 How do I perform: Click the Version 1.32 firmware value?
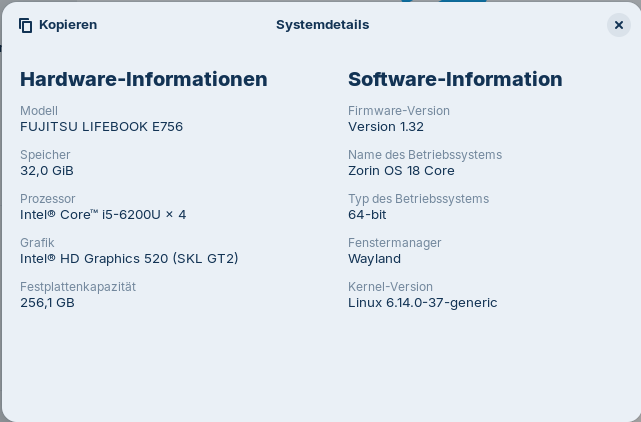[386, 127]
